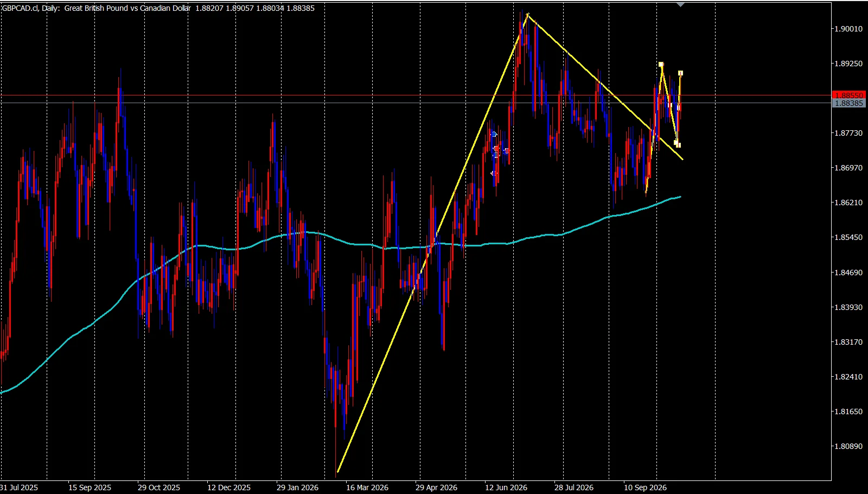Click the 1.87730 price scale label
This screenshot has height=494, width=868.
pos(848,133)
